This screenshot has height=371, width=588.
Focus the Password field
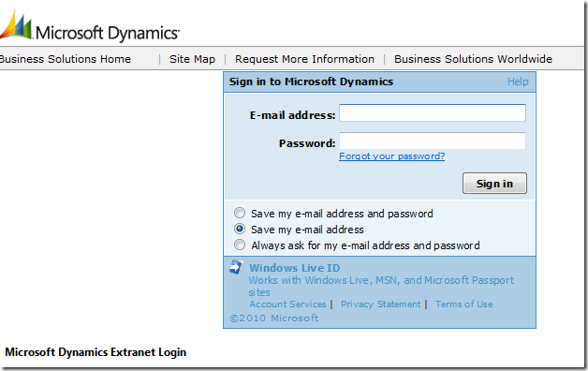click(433, 141)
